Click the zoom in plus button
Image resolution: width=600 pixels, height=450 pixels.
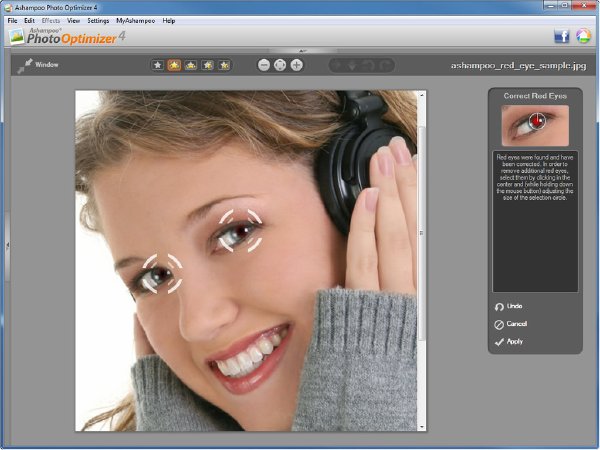297,65
